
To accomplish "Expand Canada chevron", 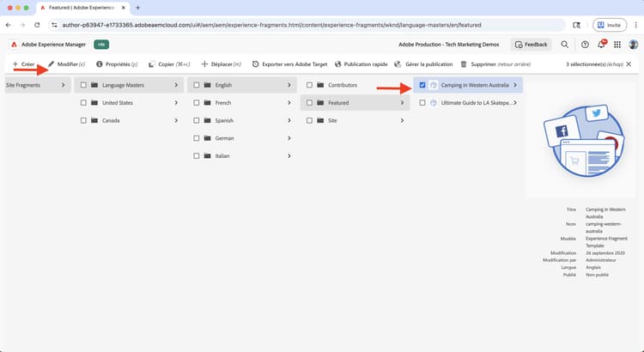I will point(176,120).
